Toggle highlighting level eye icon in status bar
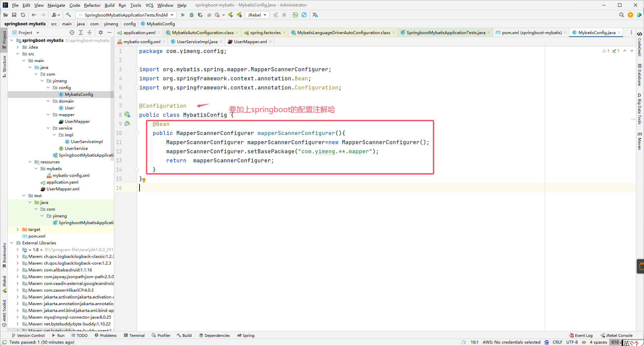644x346 pixels. tap(584, 342)
